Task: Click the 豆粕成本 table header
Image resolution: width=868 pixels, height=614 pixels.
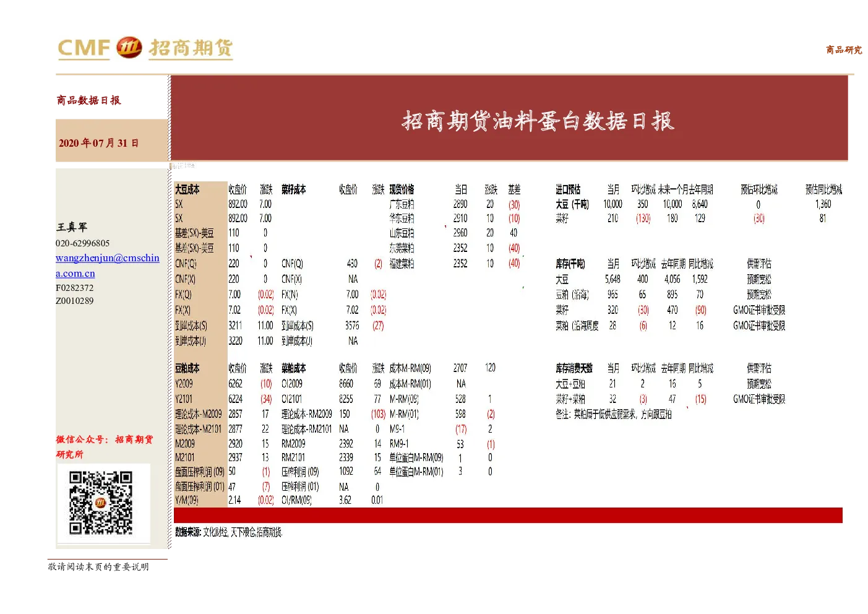Action: tap(187, 368)
